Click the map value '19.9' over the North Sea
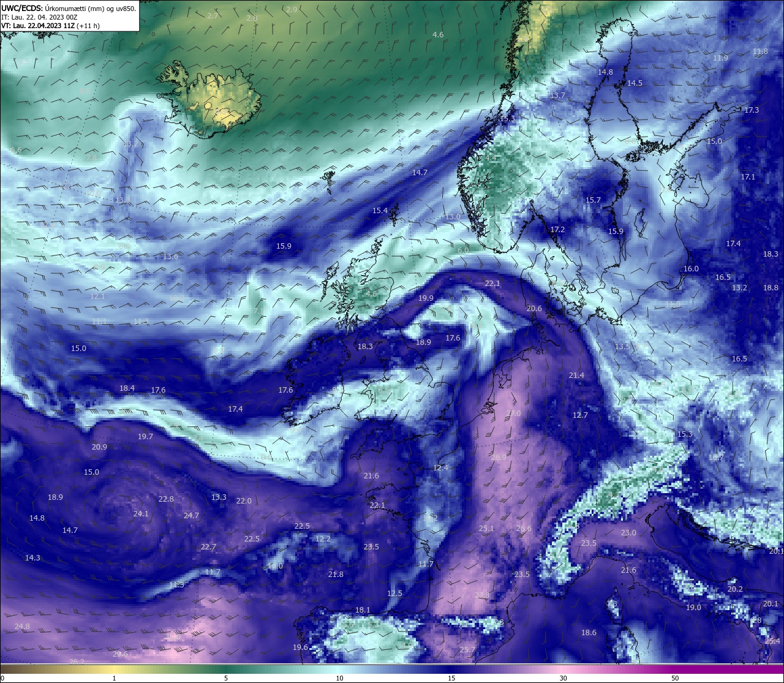Screen dimensions: 784x683 pos(426,298)
